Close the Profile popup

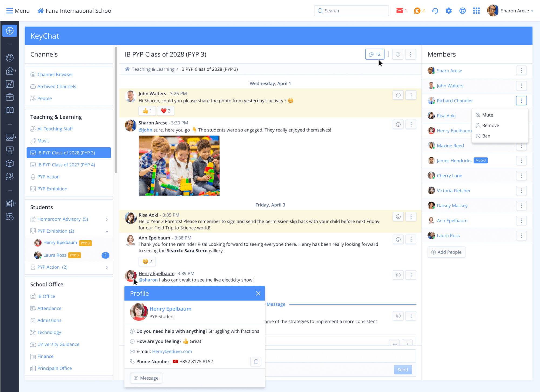click(258, 293)
